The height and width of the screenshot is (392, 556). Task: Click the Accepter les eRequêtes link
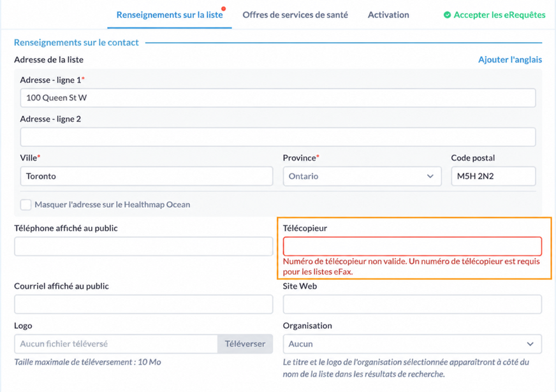pos(499,15)
